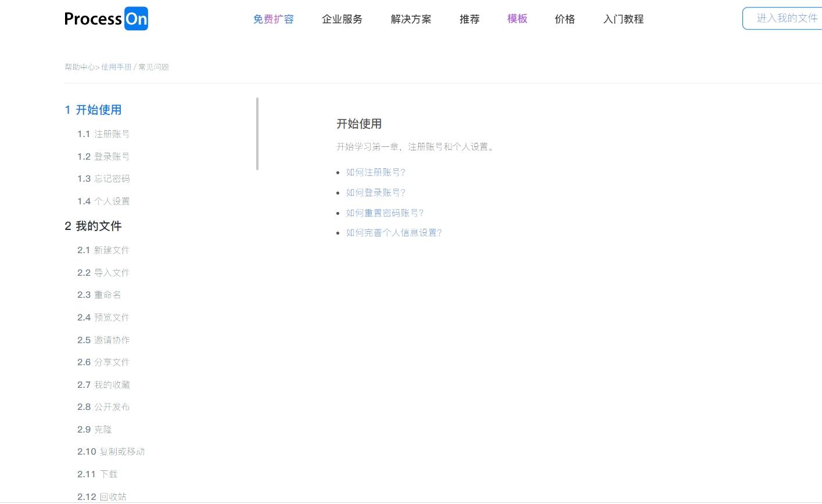822x504 pixels.
Task: Open 如何完善个人信息设置 article
Action: tap(394, 232)
